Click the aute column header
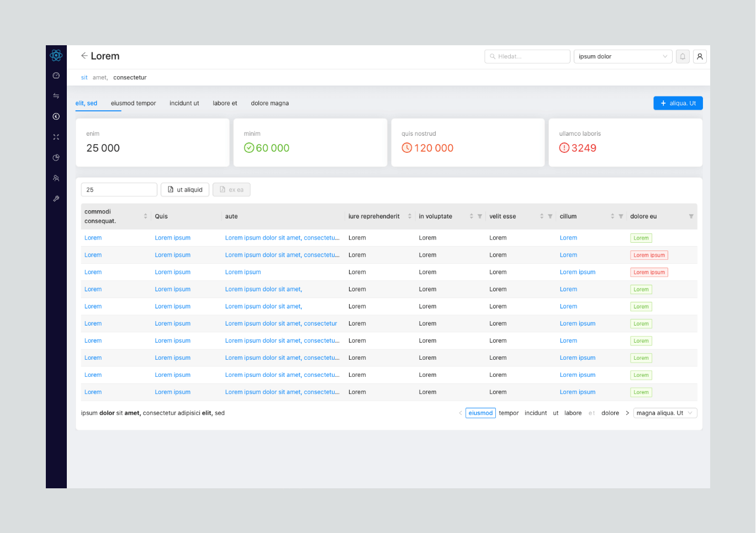756x533 pixels. click(x=231, y=216)
